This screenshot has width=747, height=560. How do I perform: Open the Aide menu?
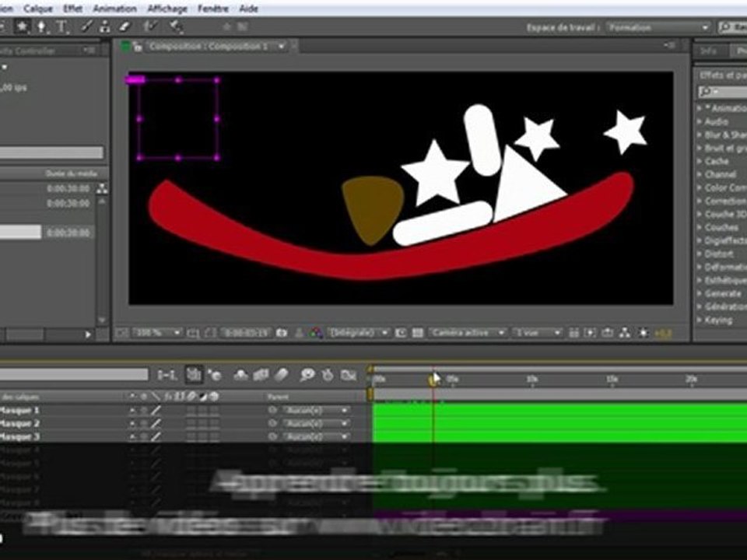click(x=249, y=9)
